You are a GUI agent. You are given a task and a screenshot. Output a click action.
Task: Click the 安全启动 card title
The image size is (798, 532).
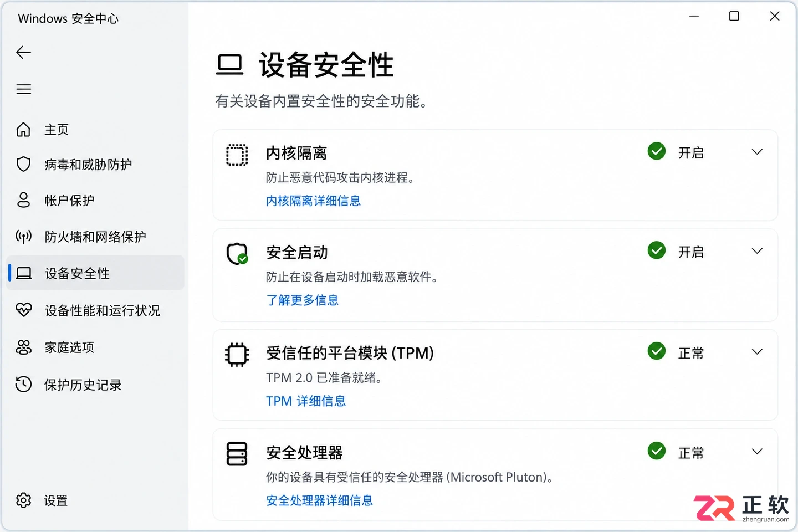pos(297,252)
